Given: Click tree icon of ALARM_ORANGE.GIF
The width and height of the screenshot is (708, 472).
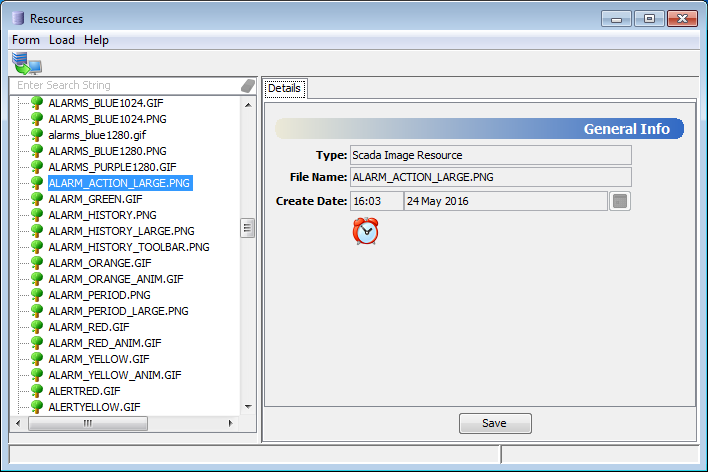Looking at the screenshot, I should click(x=37, y=263).
